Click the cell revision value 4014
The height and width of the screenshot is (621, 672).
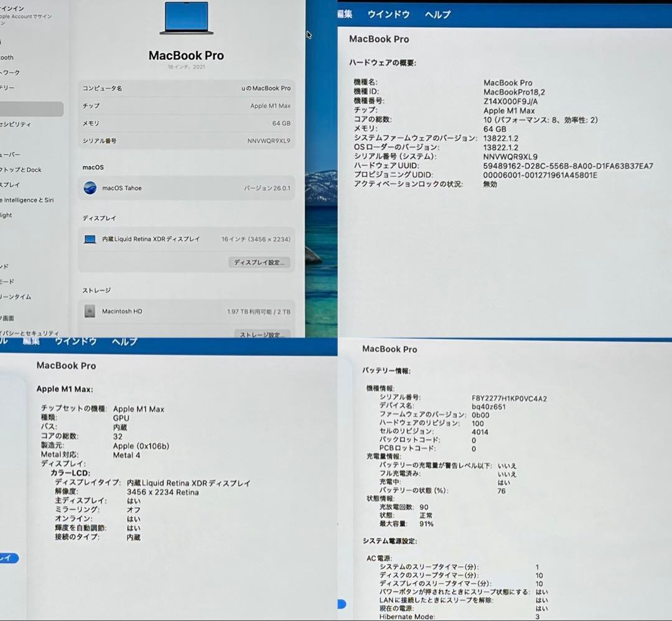tap(480, 432)
